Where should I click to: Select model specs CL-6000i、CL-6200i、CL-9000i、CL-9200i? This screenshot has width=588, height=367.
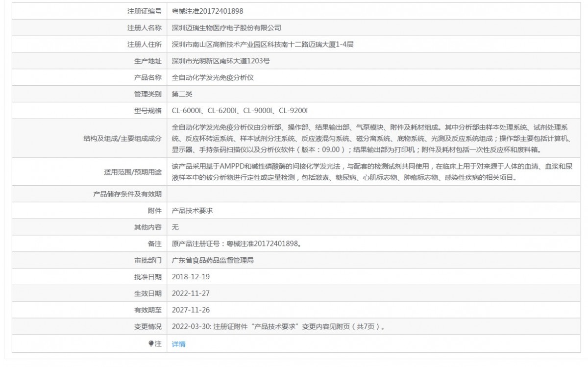[x=240, y=111]
